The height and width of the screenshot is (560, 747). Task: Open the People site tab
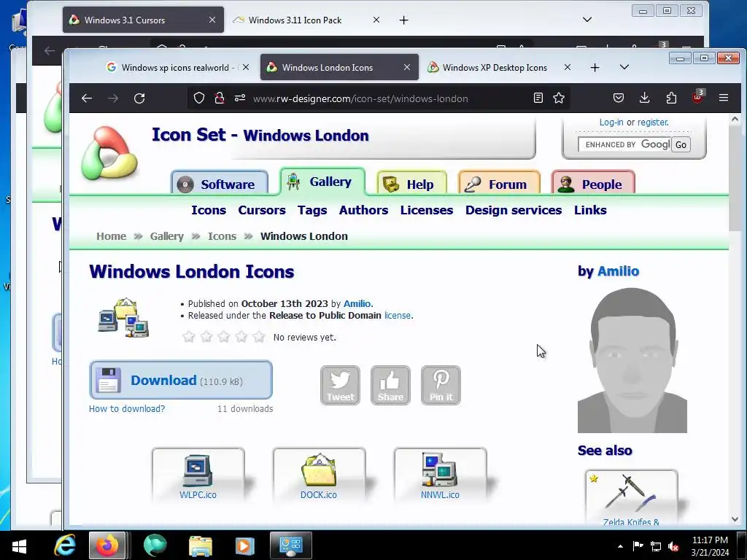coord(593,184)
